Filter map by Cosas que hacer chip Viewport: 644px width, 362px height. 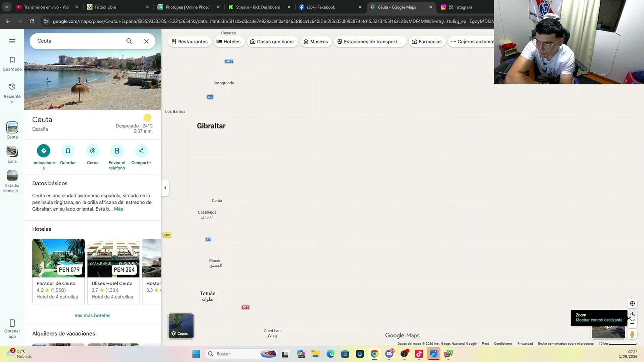[x=272, y=42]
